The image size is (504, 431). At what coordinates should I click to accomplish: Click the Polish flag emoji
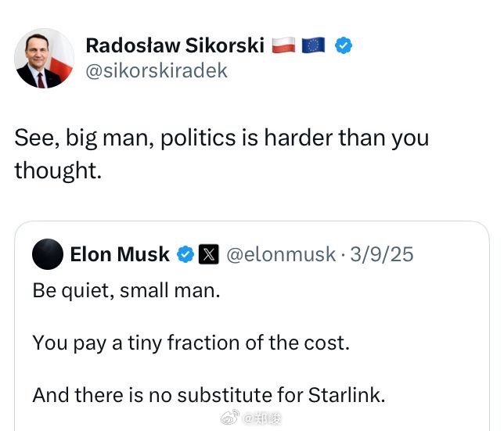click(x=283, y=45)
